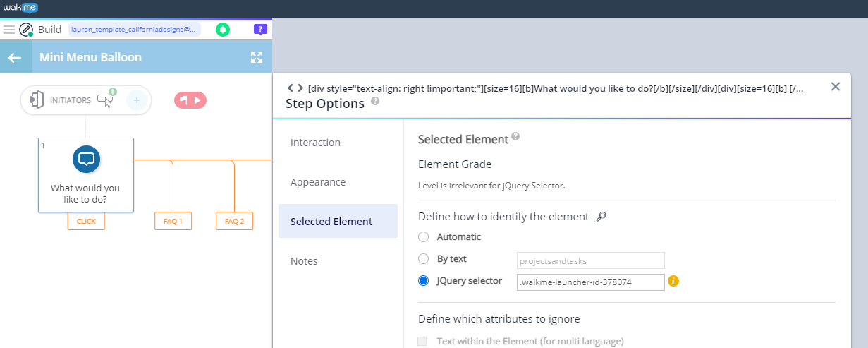Click the next step chevron arrow

(x=300, y=88)
